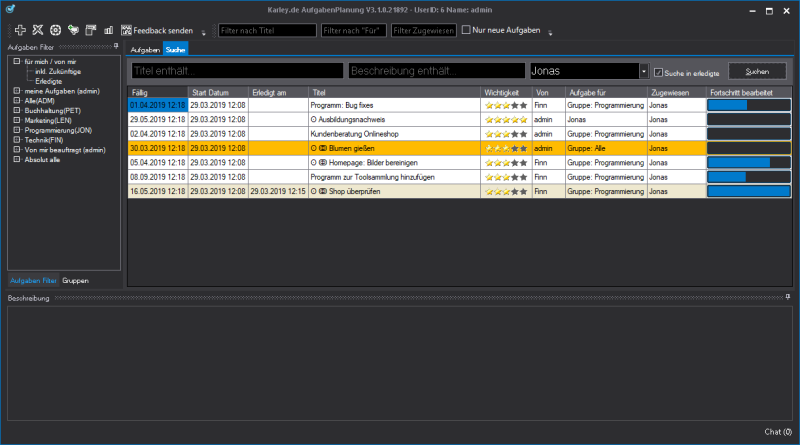This screenshot has width=800, height=445.
Task: Click star rating of Blumen gießen row
Action: (506, 149)
